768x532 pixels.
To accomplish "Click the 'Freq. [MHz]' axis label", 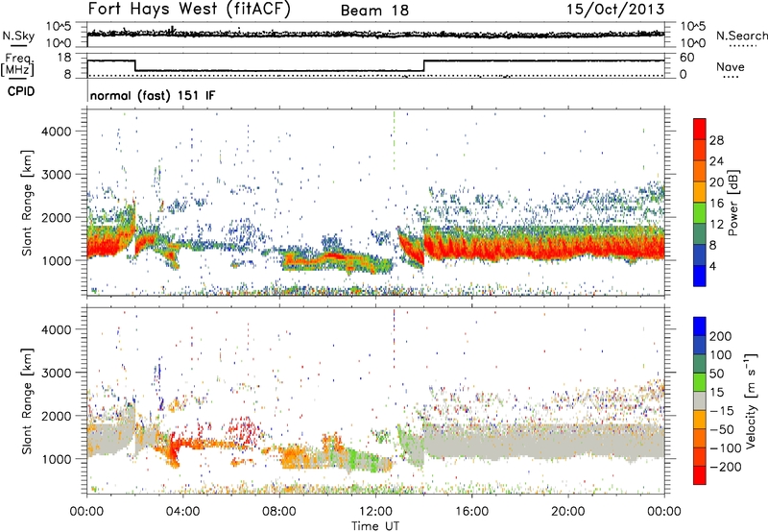I will [x=18, y=65].
